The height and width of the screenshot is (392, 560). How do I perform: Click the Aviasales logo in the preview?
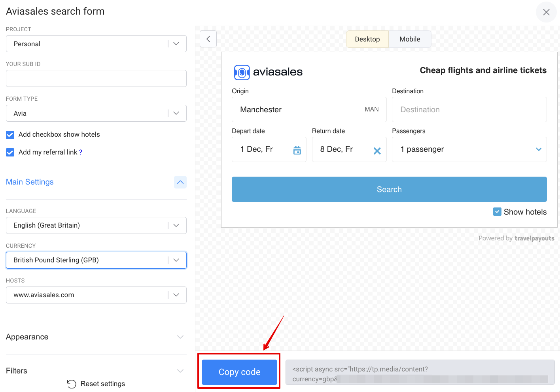point(268,72)
